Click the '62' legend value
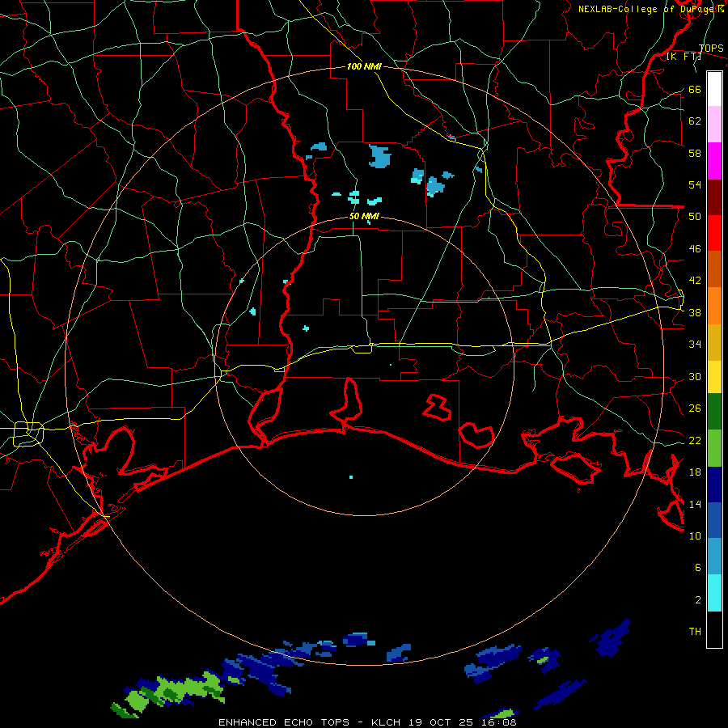728x728 pixels. [695, 121]
